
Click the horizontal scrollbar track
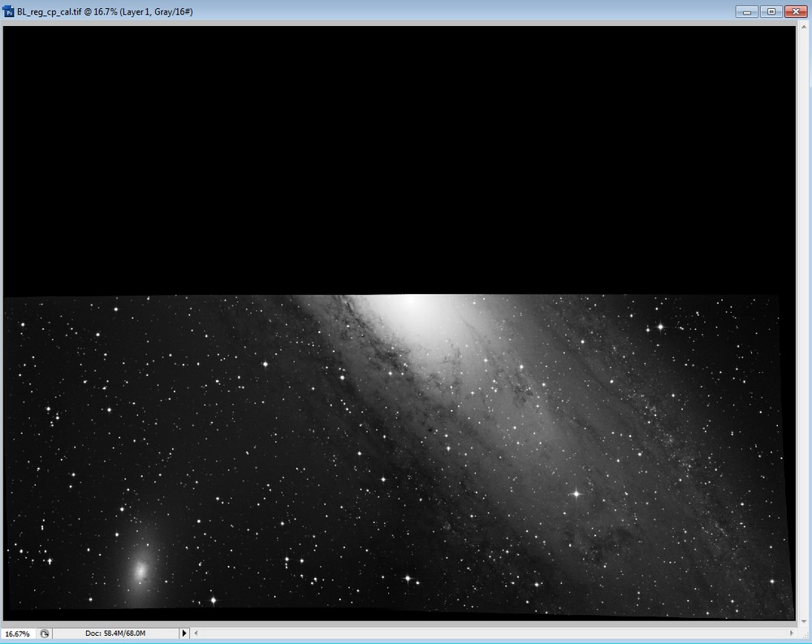click(x=487, y=633)
